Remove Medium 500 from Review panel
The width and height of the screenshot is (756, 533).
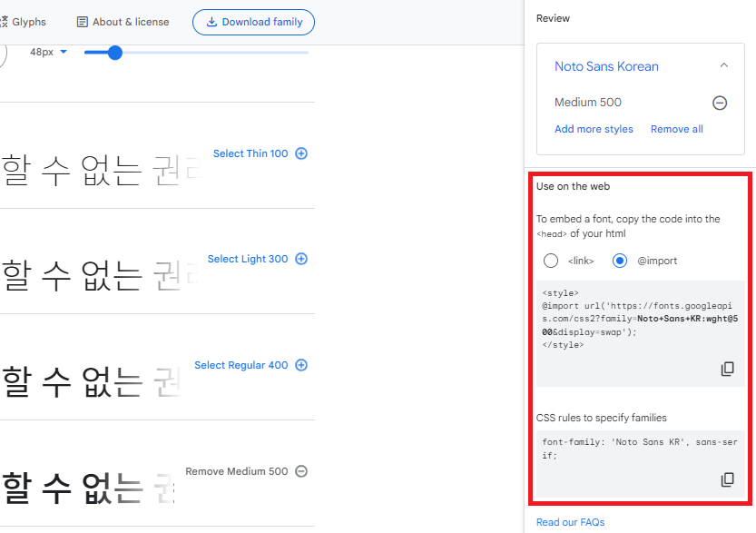point(720,103)
